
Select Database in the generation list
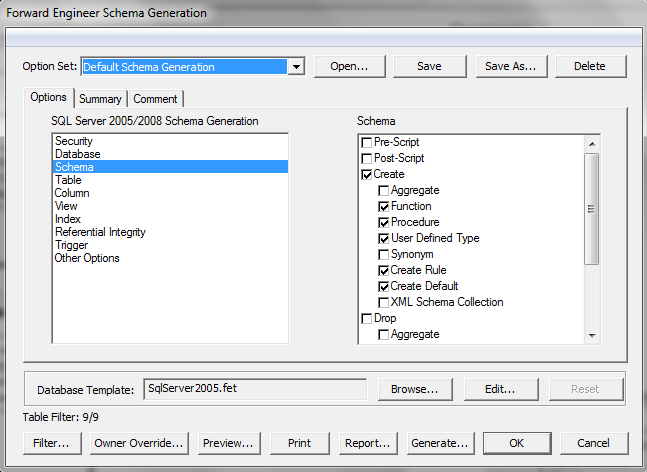(x=170, y=154)
